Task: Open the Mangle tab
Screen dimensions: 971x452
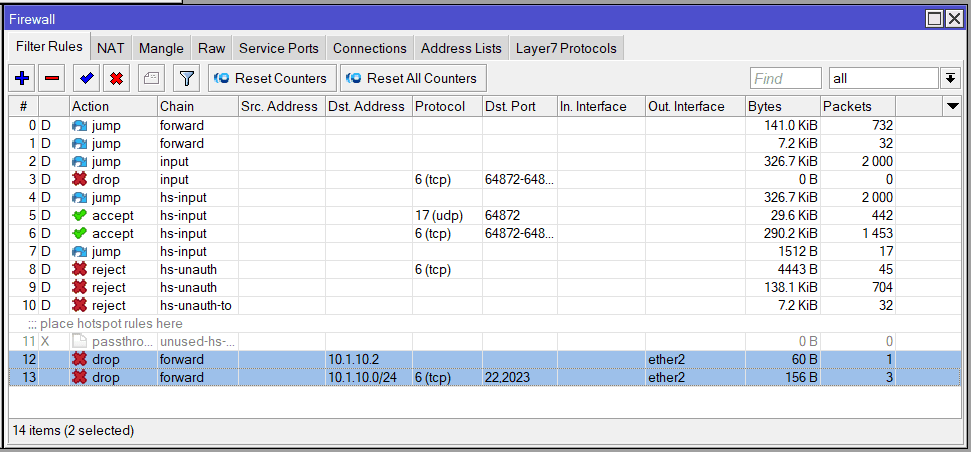Action: [x=161, y=48]
